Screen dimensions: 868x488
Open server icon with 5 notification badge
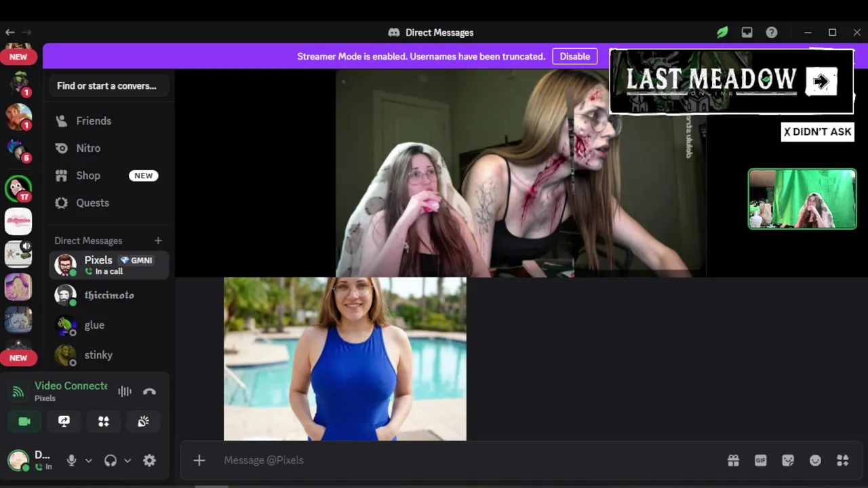point(18,150)
